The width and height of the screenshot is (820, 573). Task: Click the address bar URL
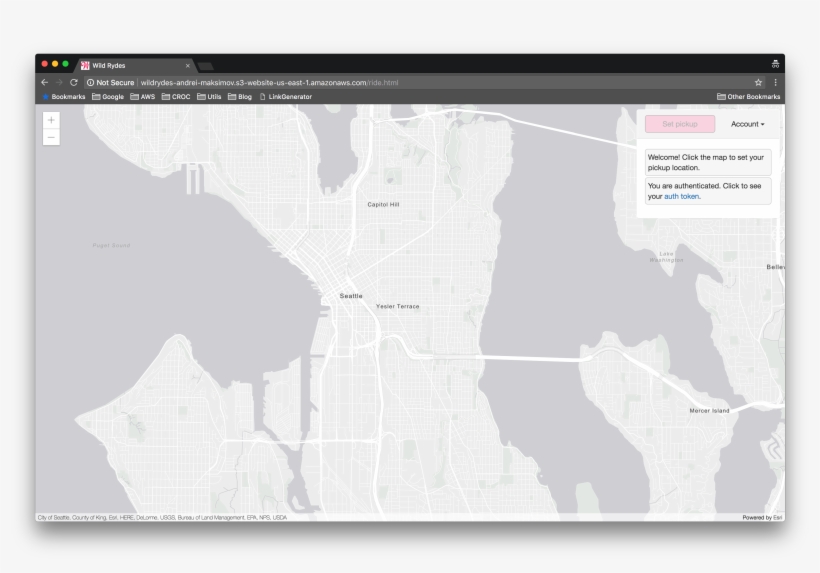[x=270, y=82]
